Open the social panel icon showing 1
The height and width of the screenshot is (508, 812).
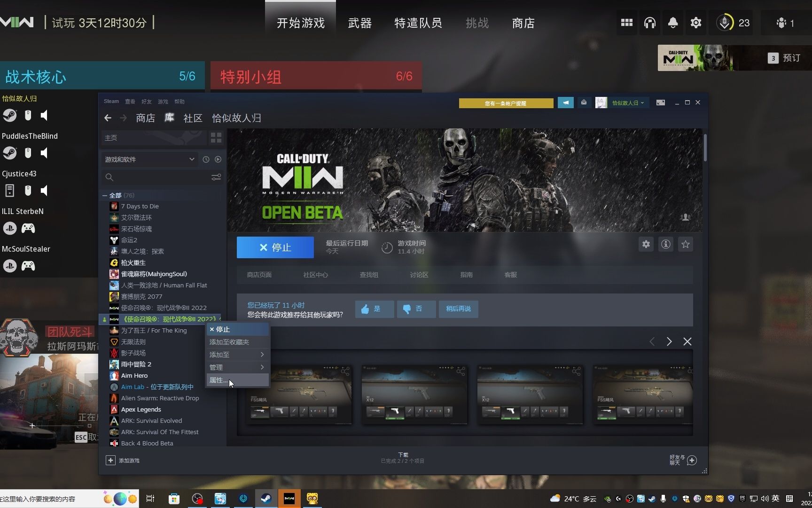tap(783, 22)
